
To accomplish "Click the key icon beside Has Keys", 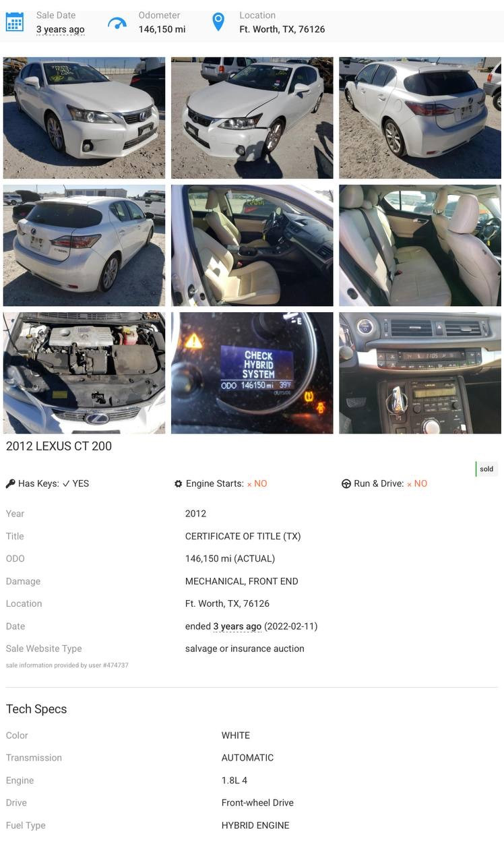I will pos(10,483).
